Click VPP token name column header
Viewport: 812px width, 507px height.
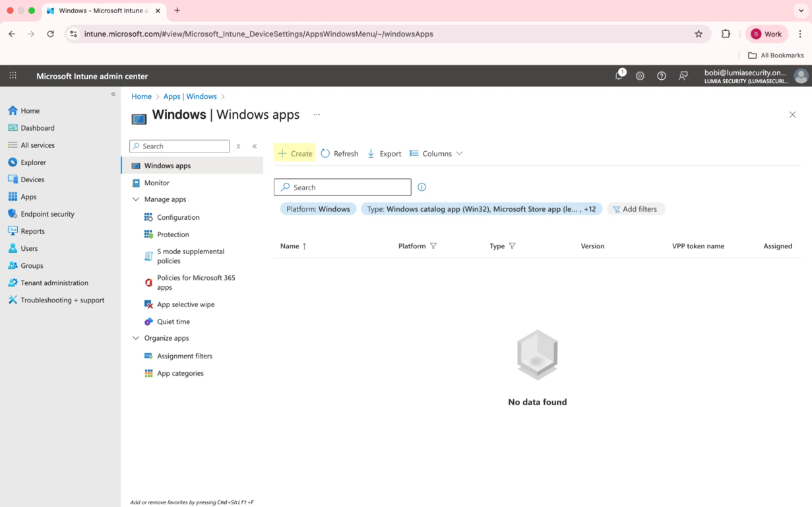click(698, 246)
